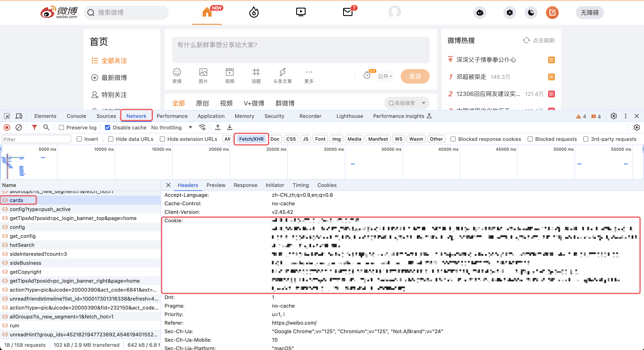Click the Network tab in DevTools
This screenshot has height=350, width=644.
pyautogui.click(x=137, y=116)
